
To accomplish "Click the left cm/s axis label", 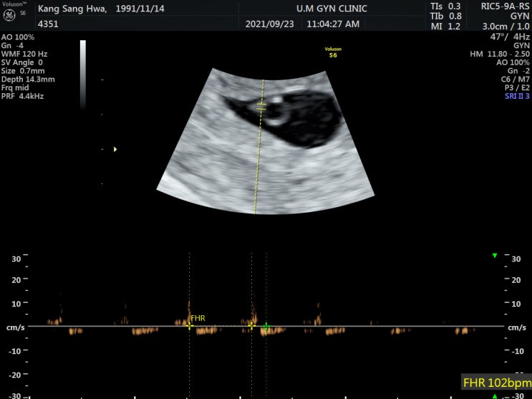I will click(15, 327).
